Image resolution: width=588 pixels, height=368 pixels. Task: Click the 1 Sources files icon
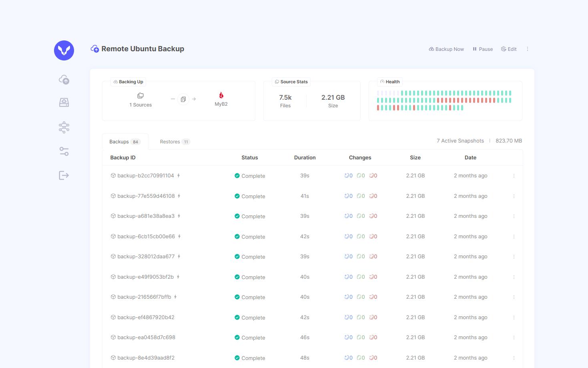tap(140, 96)
